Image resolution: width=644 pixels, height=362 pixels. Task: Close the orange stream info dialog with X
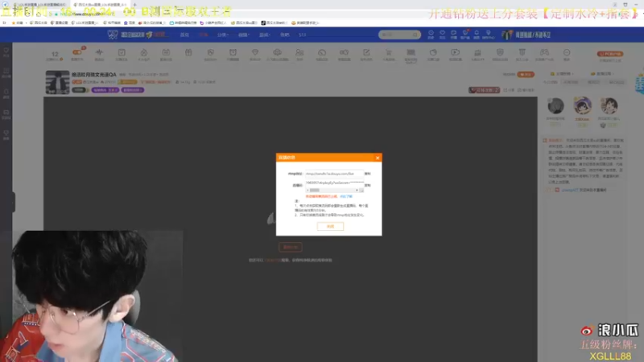pos(378,158)
